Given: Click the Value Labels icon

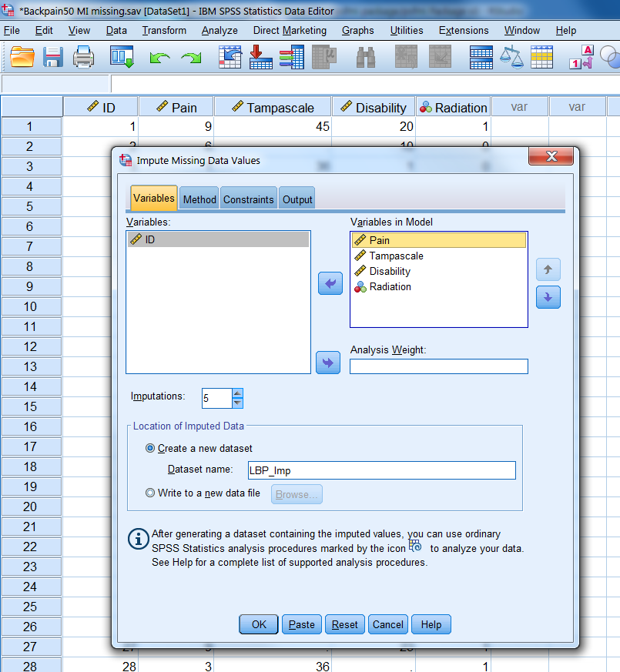Looking at the screenshot, I should 581,57.
